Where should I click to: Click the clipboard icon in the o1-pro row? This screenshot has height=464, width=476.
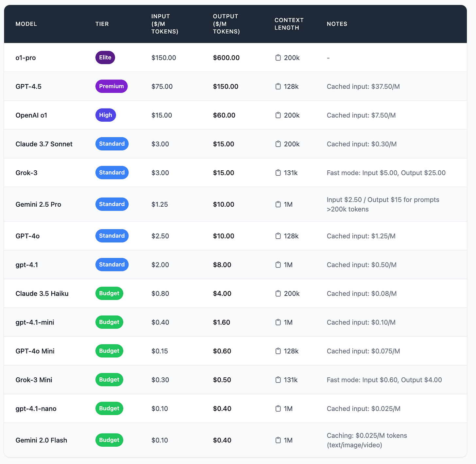tap(278, 58)
